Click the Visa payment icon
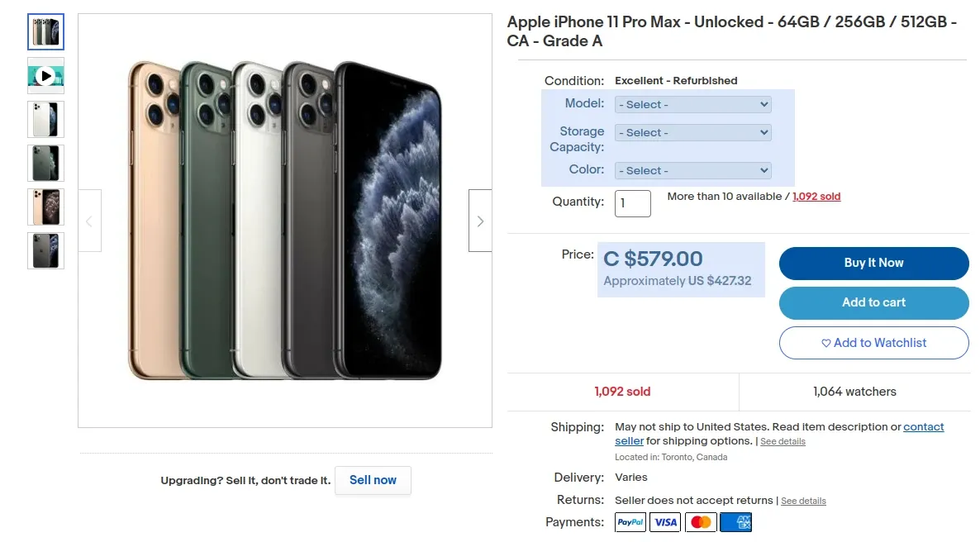Image resolution: width=980 pixels, height=542 pixels. [665, 521]
